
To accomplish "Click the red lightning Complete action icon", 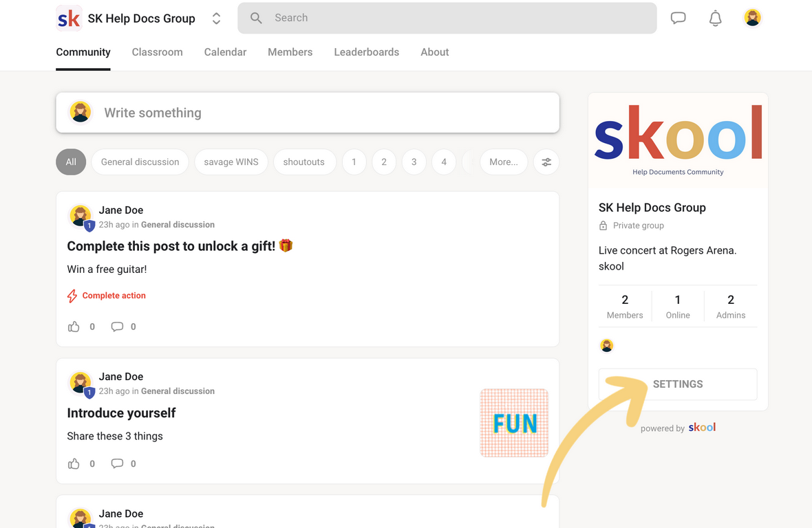I will click(x=72, y=296).
